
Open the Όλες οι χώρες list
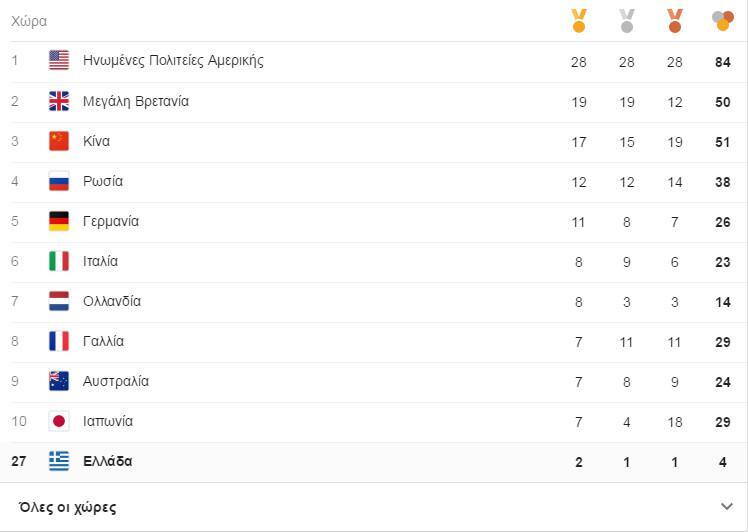pos(68,507)
